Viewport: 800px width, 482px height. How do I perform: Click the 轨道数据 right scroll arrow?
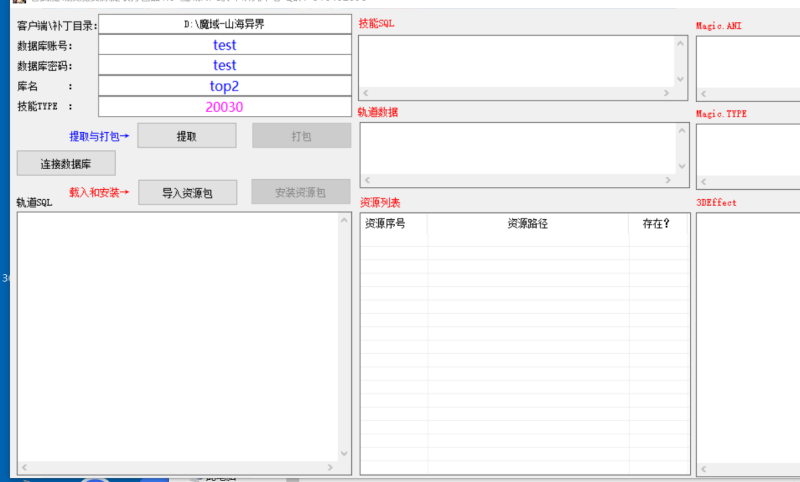pyautogui.click(x=668, y=180)
